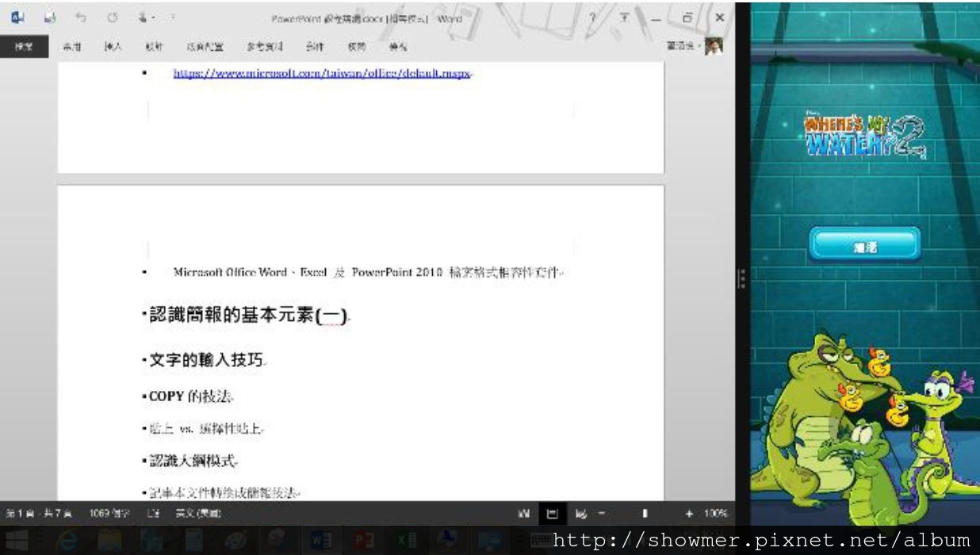Click the zoom out minus button
This screenshot has width=980, height=555.
tap(603, 514)
